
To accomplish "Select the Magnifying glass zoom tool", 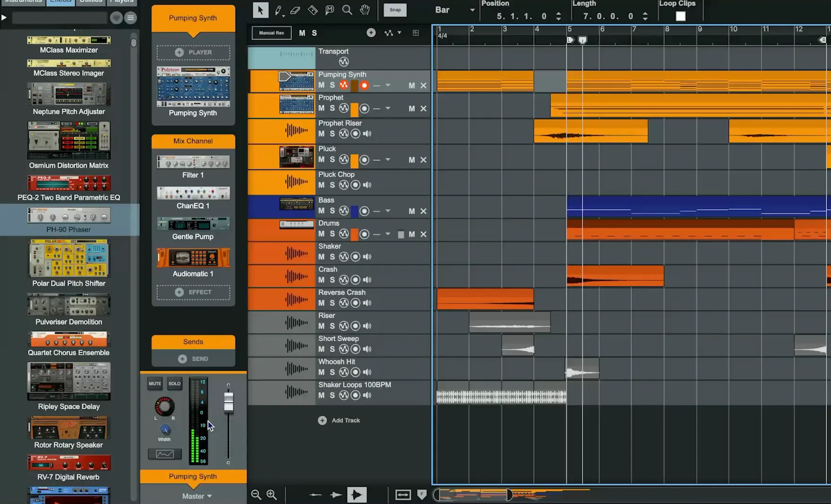I will pos(347,10).
